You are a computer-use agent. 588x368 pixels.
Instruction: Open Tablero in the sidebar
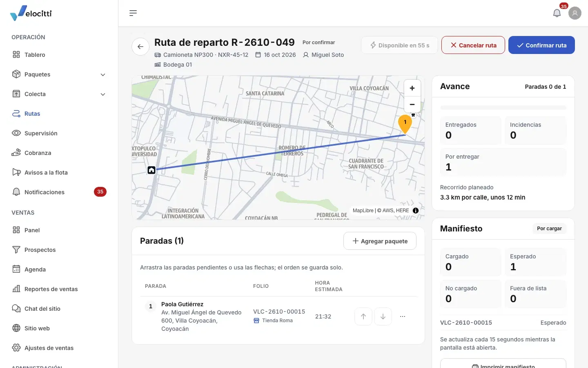[x=59, y=55]
